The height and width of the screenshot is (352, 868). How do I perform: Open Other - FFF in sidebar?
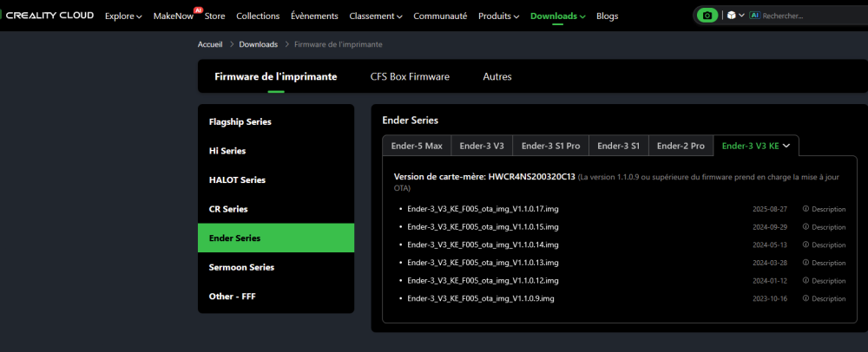click(276, 297)
